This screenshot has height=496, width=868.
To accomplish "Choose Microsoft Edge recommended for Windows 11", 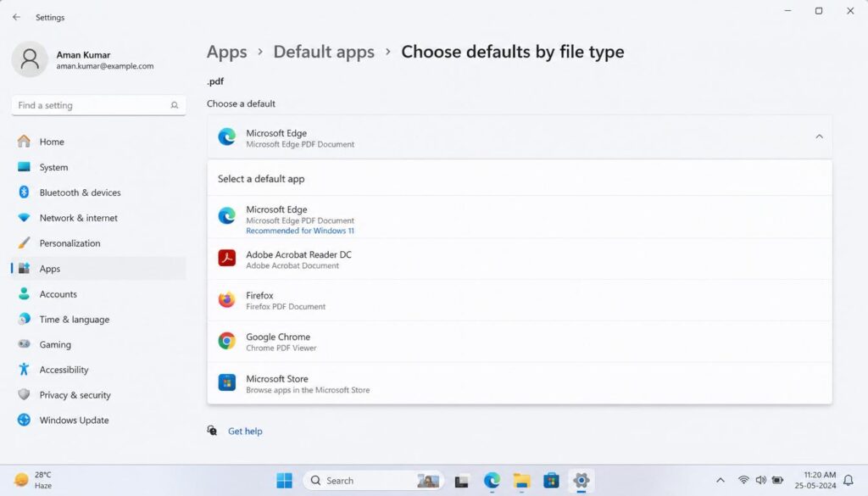I will pyautogui.click(x=520, y=217).
